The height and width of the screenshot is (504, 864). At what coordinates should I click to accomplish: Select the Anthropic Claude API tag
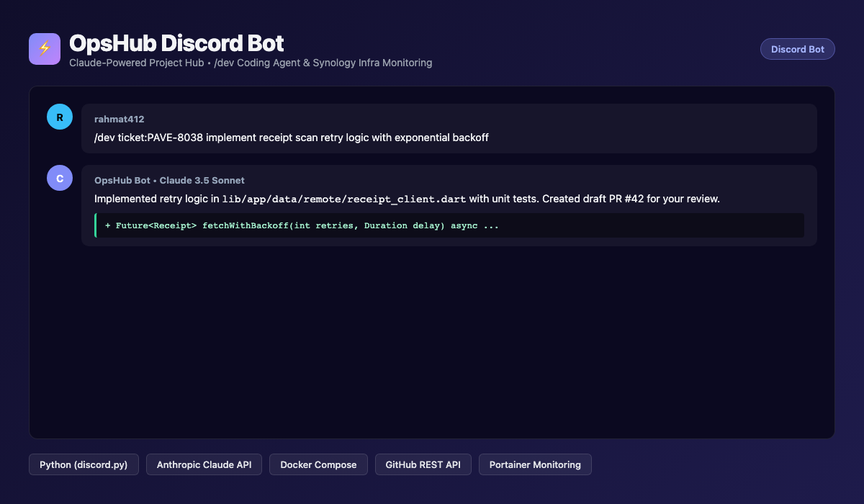pos(204,464)
